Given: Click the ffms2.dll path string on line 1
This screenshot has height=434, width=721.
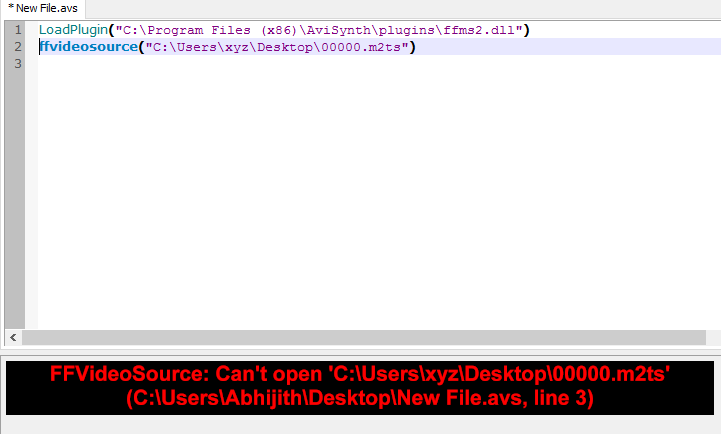Looking at the screenshot, I should [319, 30].
